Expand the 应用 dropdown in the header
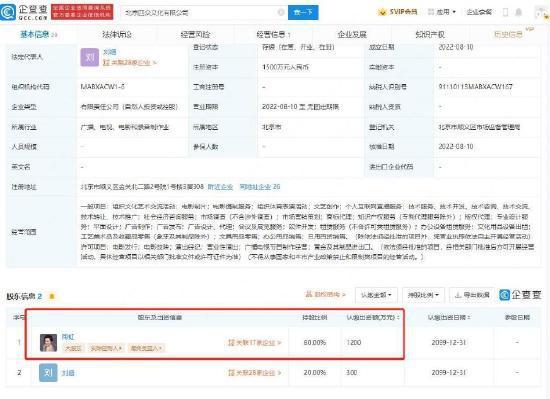Screen dimensions: 550x399 pos(442,12)
